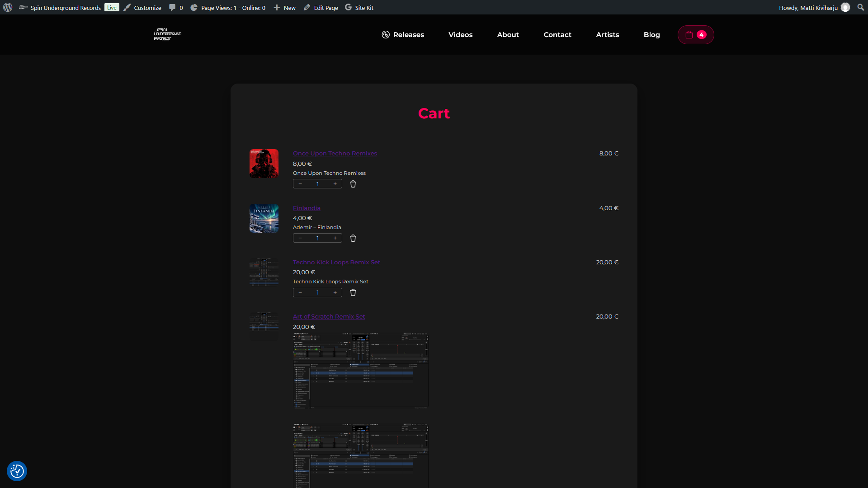Click the Cart page heading

point(434,113)
